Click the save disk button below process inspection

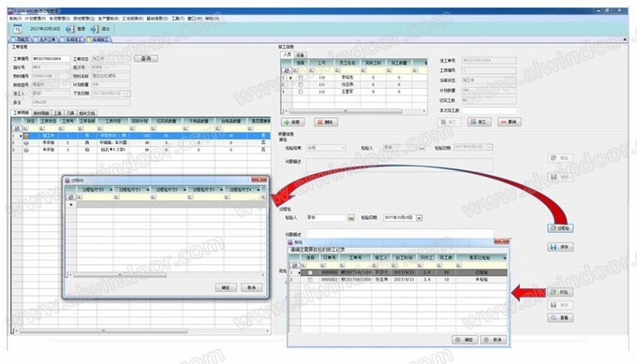(x=560, y=247)
